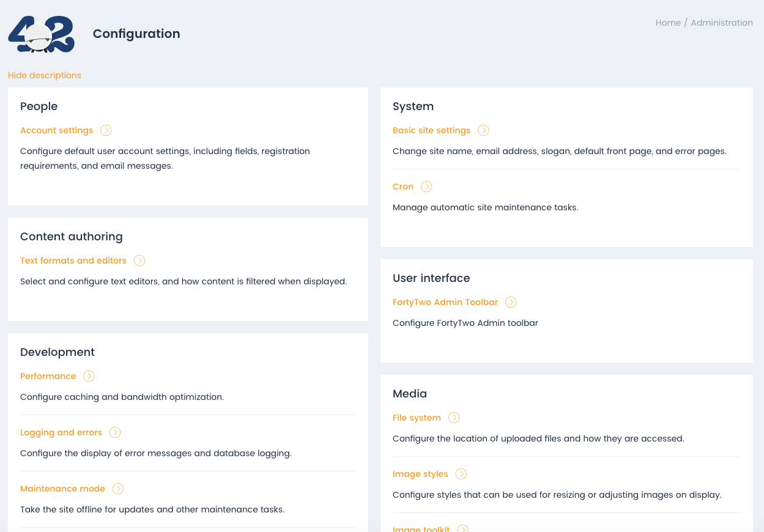Open Image styles configuration
764x532 pixels.
[420, 474]
